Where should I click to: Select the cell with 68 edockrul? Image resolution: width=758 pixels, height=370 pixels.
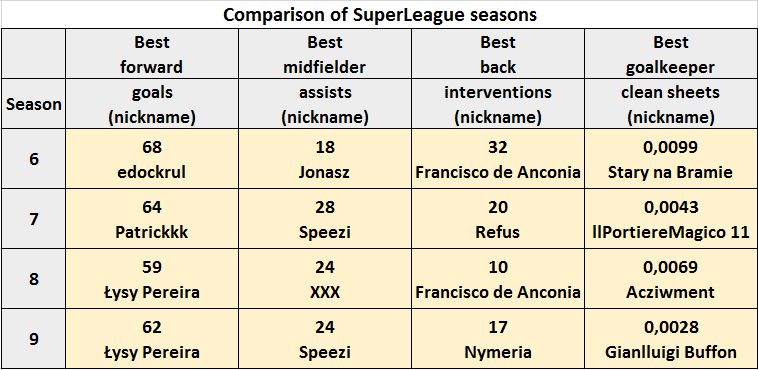(152, 159)
